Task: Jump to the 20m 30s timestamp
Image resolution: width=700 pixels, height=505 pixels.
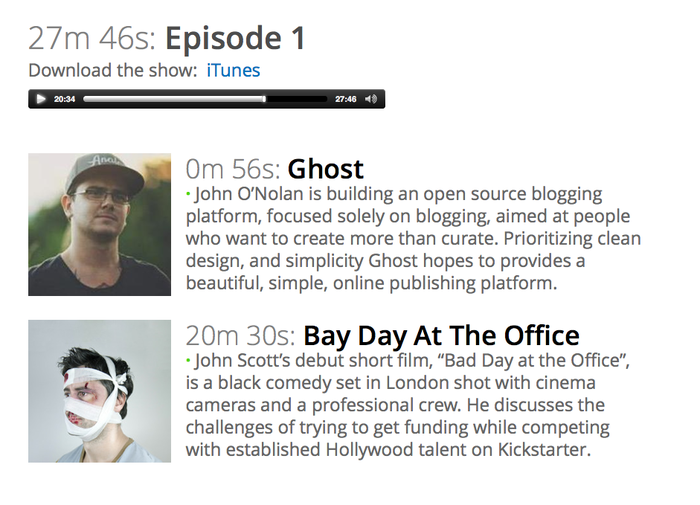Action: coord(241,335)
